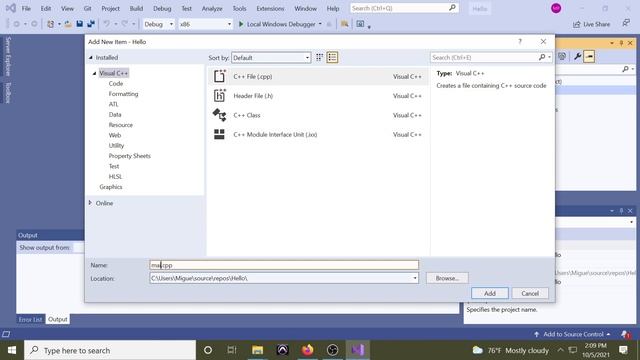Open the Build menu

coord(136,8)
